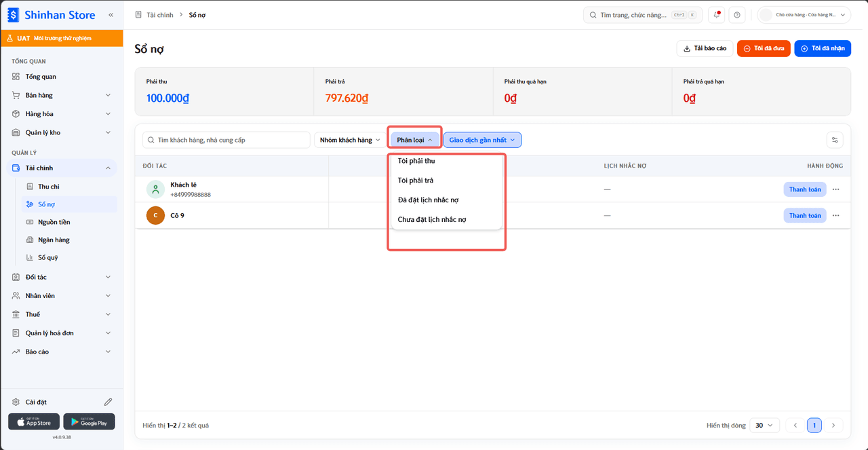Click the pencil edit icon beside Cài đặt
The height and width of the screenshot is (450, 868).
108,402
